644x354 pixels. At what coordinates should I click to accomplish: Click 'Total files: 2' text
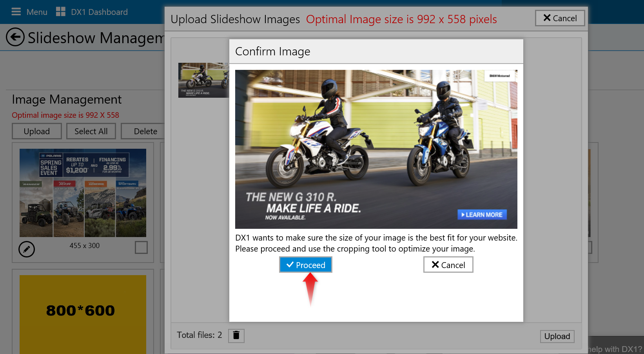click(x=199, y=335)
